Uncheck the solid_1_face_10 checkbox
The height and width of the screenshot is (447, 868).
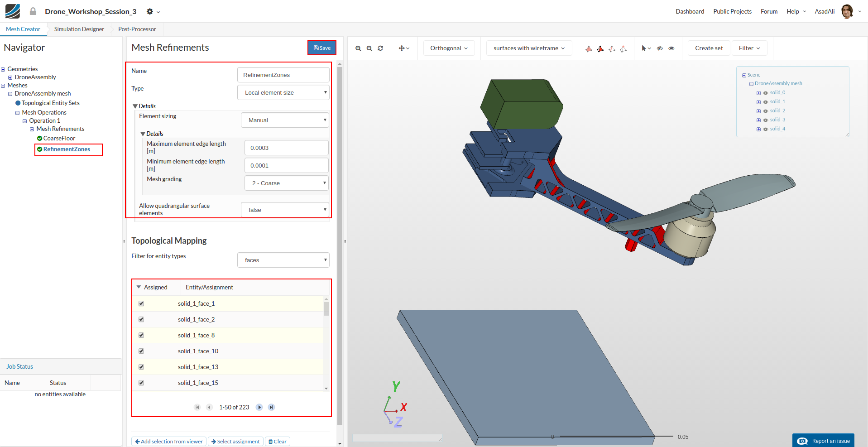click(141, 351)
